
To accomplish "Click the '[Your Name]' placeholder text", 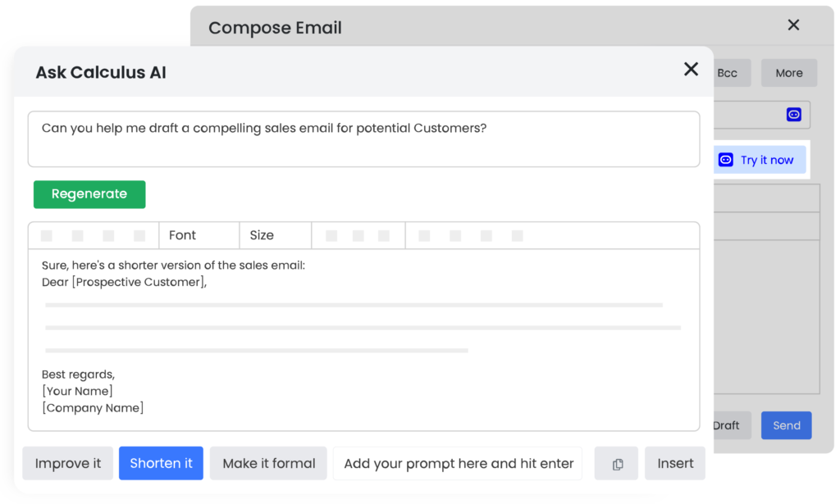I will coord(77,391).
